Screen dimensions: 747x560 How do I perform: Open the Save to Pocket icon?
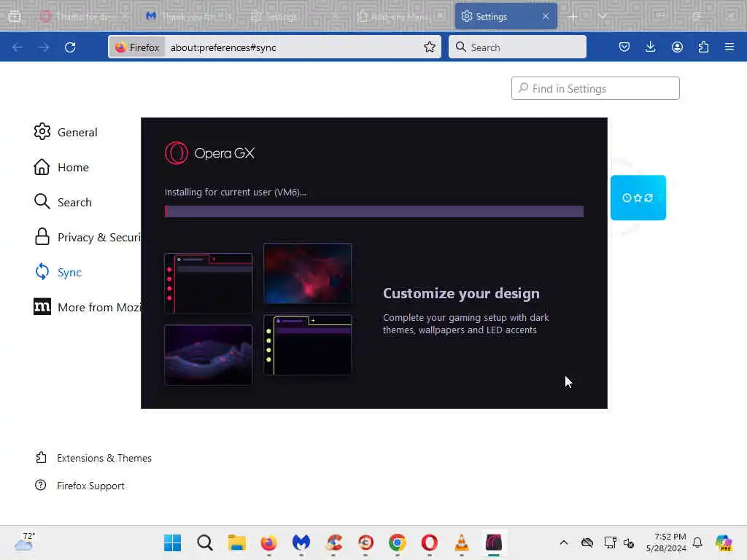point(624,47)
